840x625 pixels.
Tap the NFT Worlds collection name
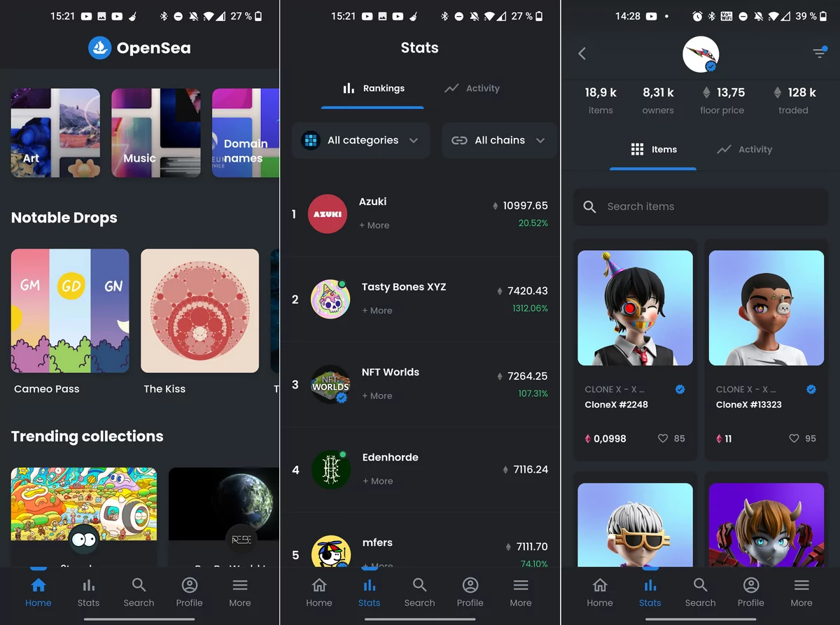[x=390, y=372]
